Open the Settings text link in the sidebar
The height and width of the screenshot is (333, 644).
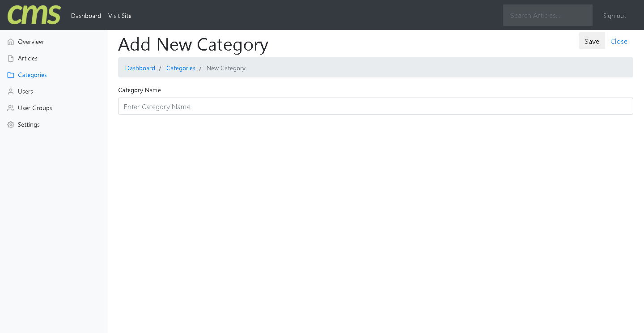29,124
